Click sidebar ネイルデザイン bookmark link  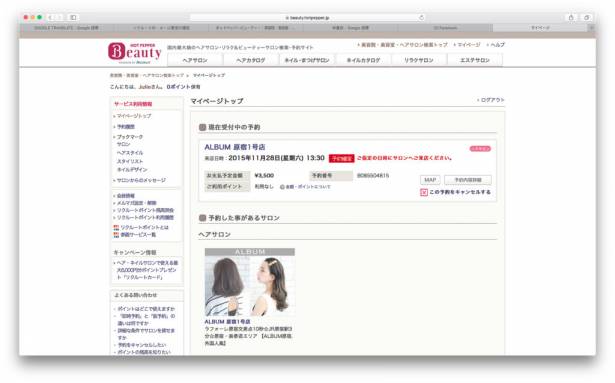tap(132, 170)
